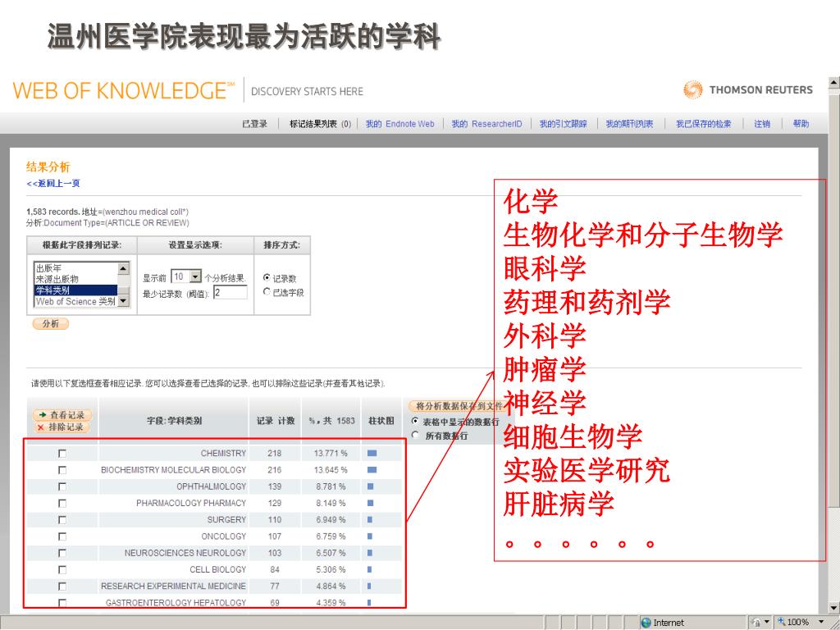Click the field listbox up arrow
Image resolution: width=840 pixels, height=630 pixels.
tap(123, 268)
